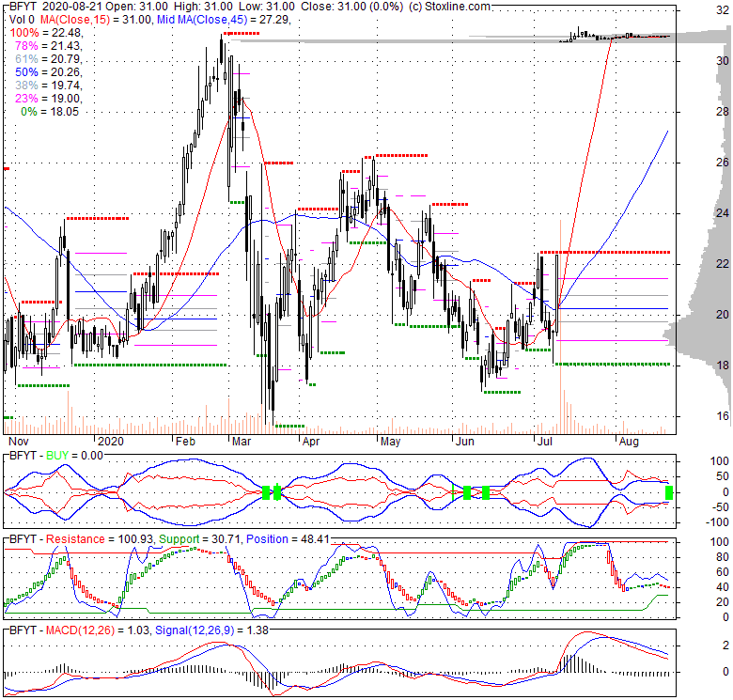
Task: Click the Jul label on the time axis
Action: click(545, 442)
